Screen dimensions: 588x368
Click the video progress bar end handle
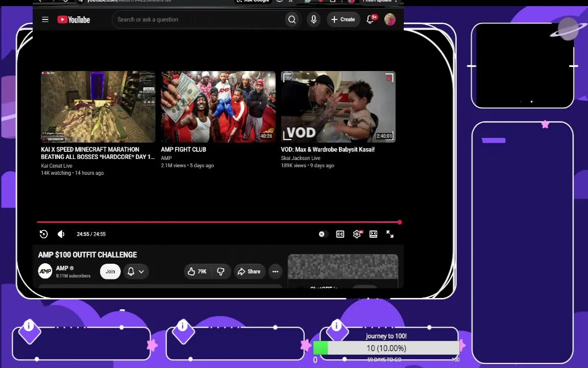click(400, 222)
